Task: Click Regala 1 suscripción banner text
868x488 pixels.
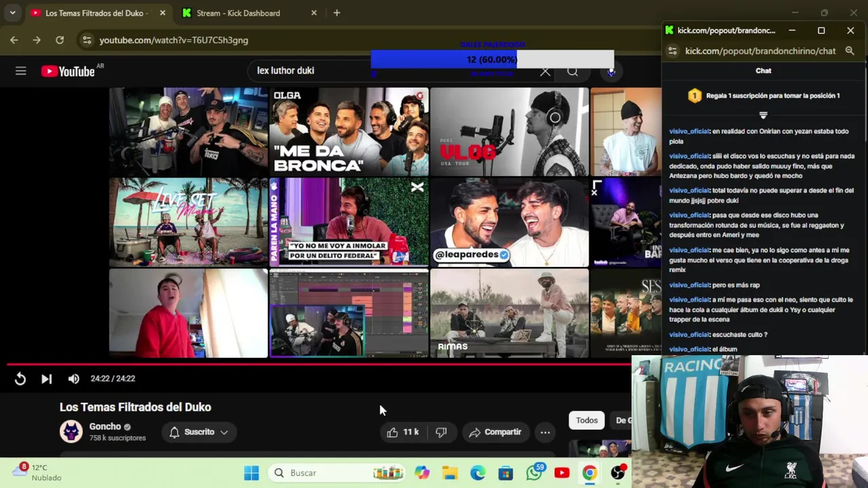Action: click(x=773, y=96)
